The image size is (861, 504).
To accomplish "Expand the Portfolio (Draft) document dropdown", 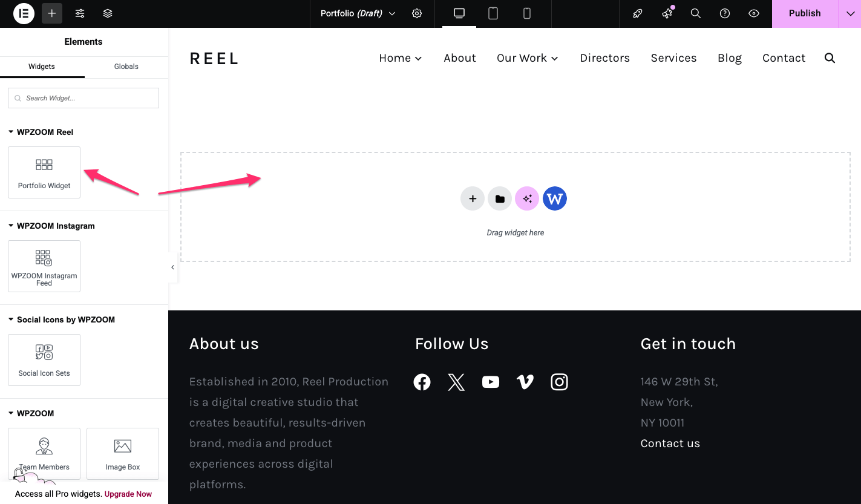I will tap(392, 13).
